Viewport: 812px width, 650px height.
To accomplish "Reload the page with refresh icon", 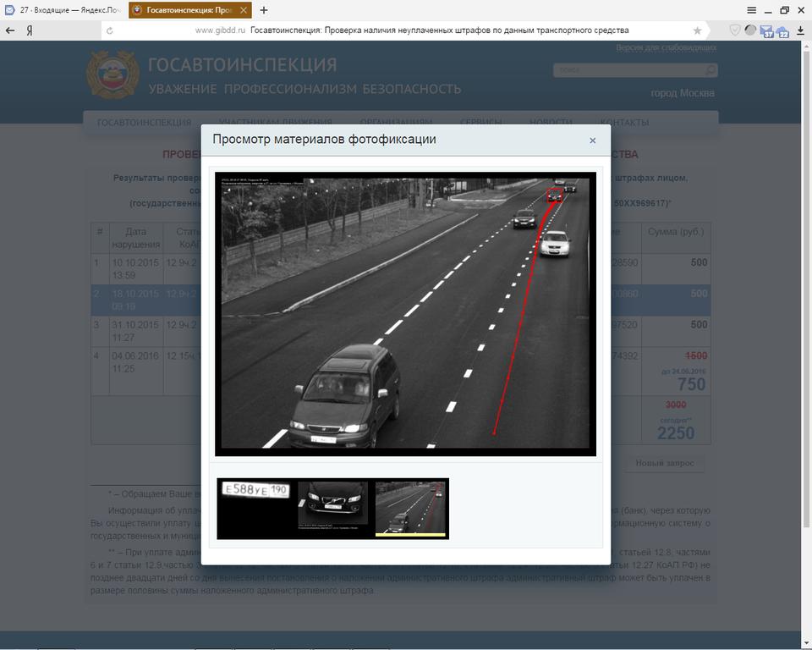I will coord(109,30).
